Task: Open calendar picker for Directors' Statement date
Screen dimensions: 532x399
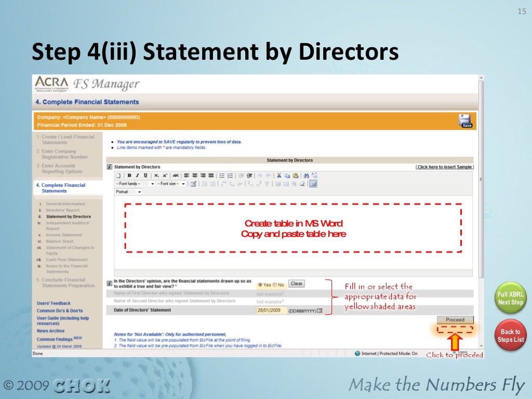Action: [320, 311]
